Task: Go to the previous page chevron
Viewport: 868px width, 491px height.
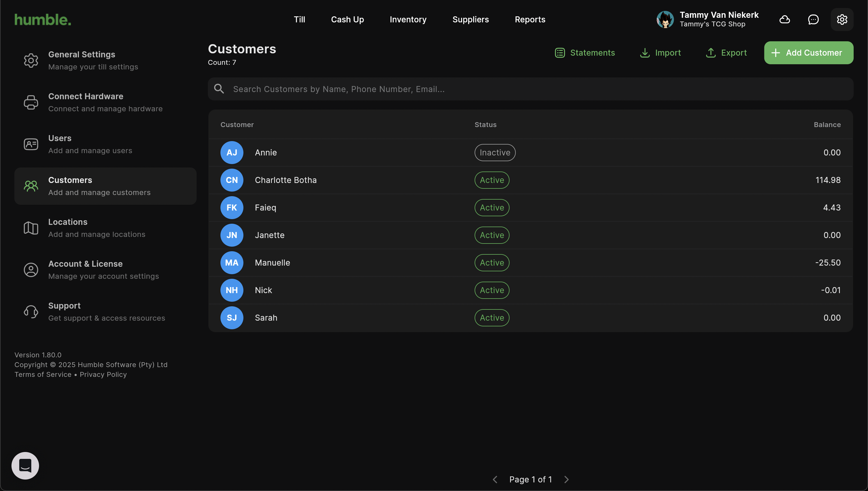Action: point(495,480)
